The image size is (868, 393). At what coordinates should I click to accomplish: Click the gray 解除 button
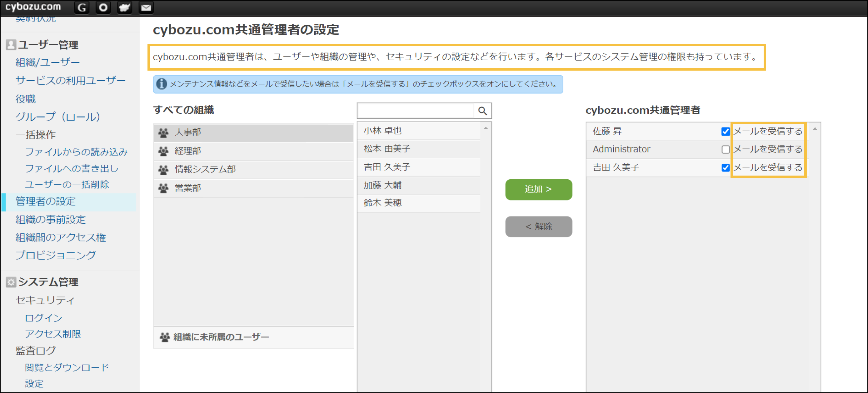pyautogui.click(x=538, y=226)
